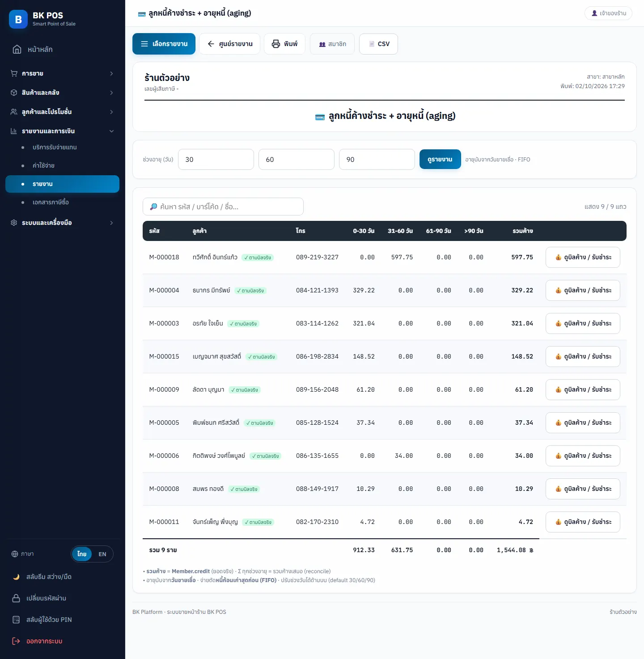Viewport: 644px width, 659px height.
Task: Click the aging field with value 30
Action: (216, 159)
